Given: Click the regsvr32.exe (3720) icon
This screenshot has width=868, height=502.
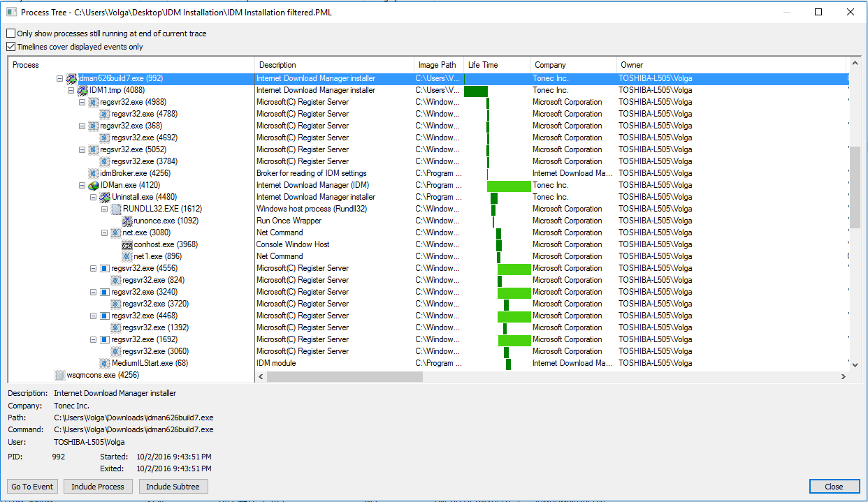Looking at the screenshot, I should (x=116, y=304).
